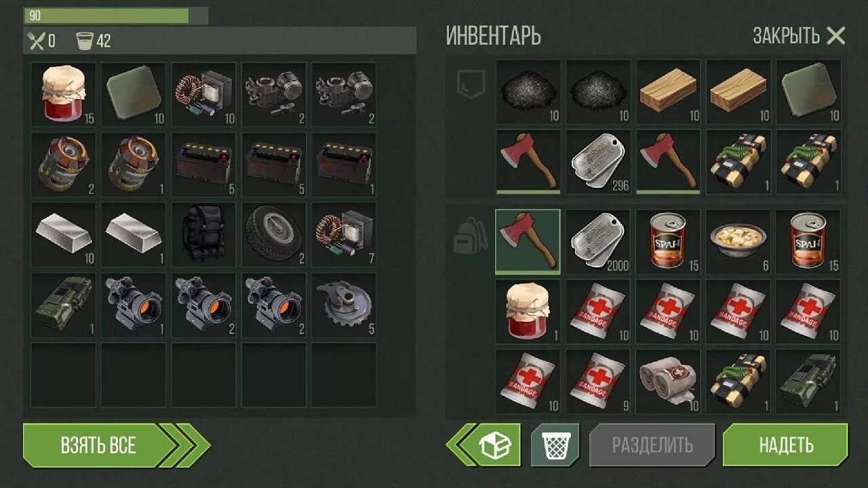Click the НАДЕТЬ equip button
Image resolution: width=868 pixels, height=488 pixels.
[x=785, y=445]
